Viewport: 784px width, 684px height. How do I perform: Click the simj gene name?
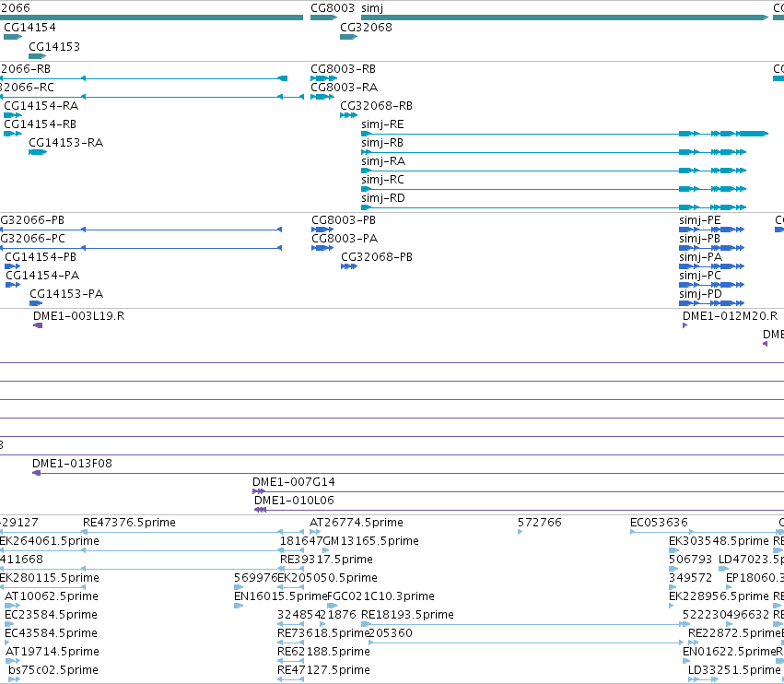click(x=372, y=8)
